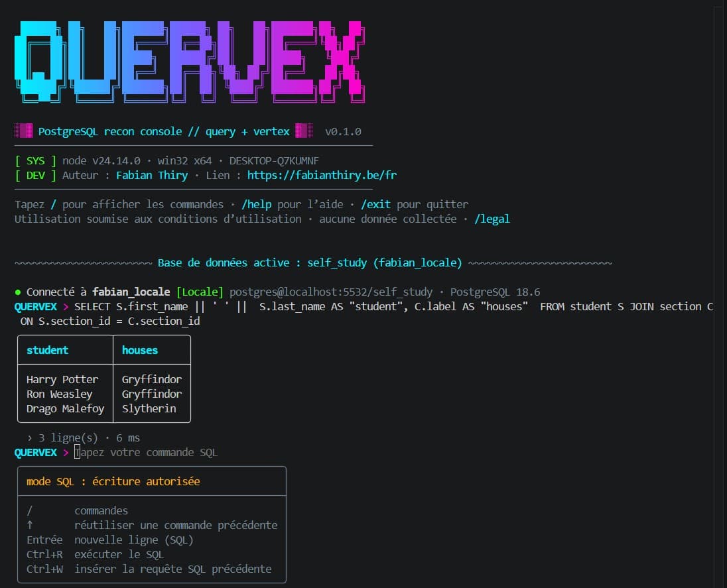Click the mode SQL écriture autorisée header
This screenshot has height=588, width=727.
coord(113,481)
